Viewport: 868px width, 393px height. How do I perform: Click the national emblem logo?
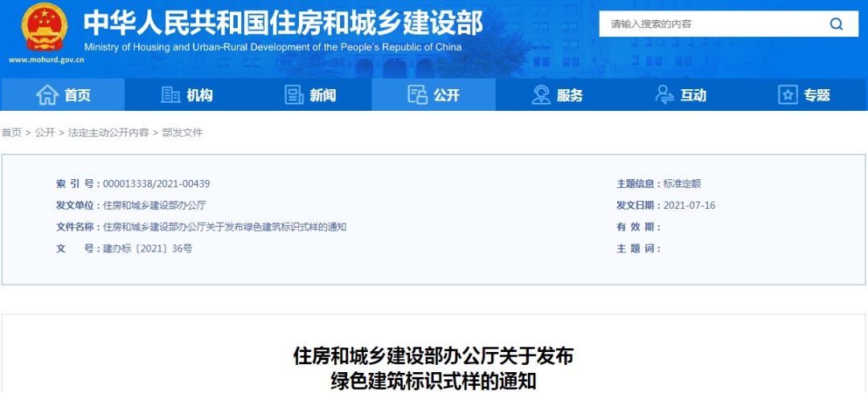45,27
